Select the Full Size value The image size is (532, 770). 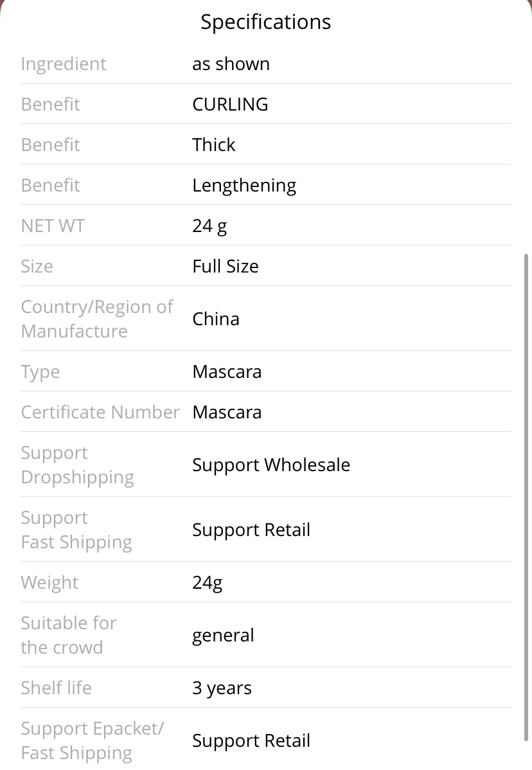point(226,266)
